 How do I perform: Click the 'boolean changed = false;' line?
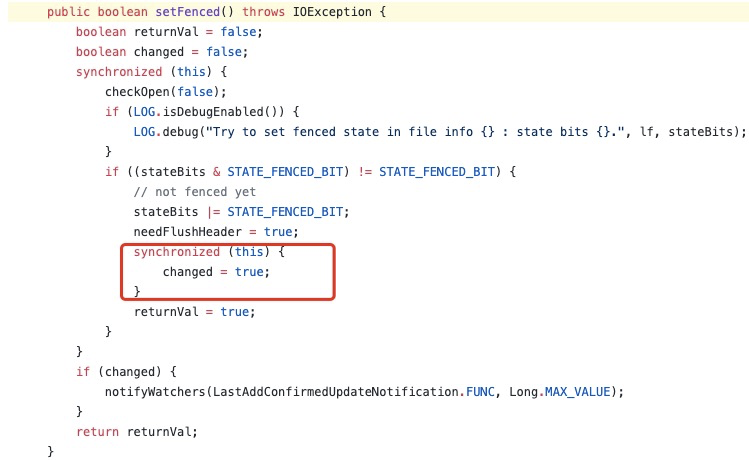coord(162,52)
